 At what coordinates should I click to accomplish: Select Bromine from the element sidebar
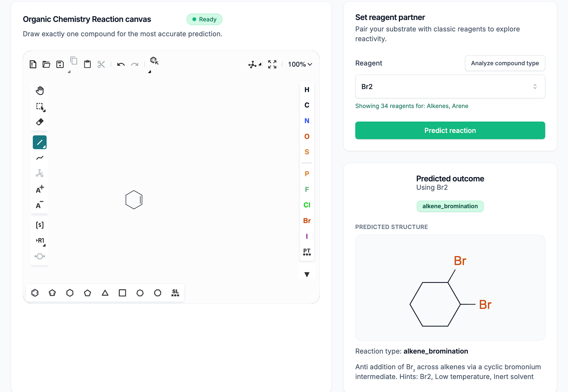point(306,221)
